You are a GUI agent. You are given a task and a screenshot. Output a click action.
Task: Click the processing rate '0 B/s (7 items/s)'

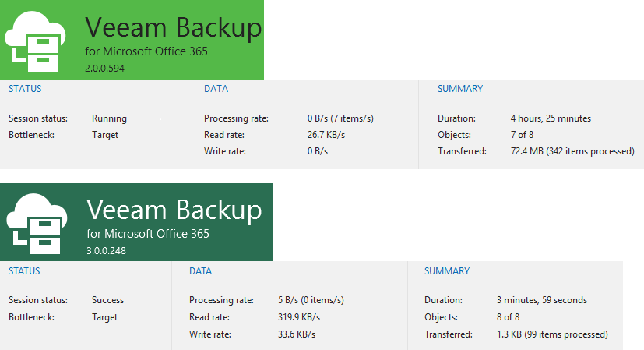pyautogui.click(x=340, y=118)
